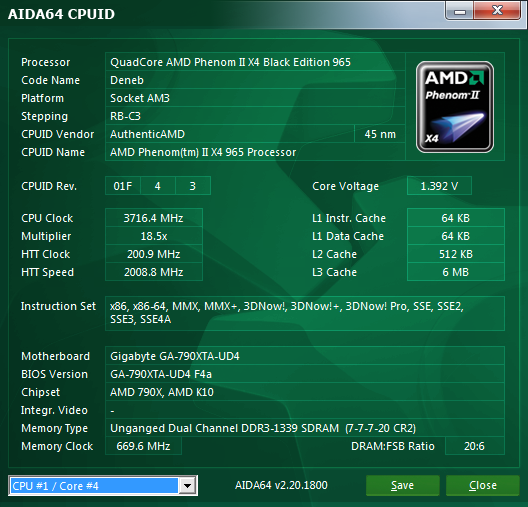The height and width of the screenshot is (507, 528).
Task: Click the CPUID Name value AMD Phenom(tm) II
Action: pyautogui.click(x=255, y=152)
